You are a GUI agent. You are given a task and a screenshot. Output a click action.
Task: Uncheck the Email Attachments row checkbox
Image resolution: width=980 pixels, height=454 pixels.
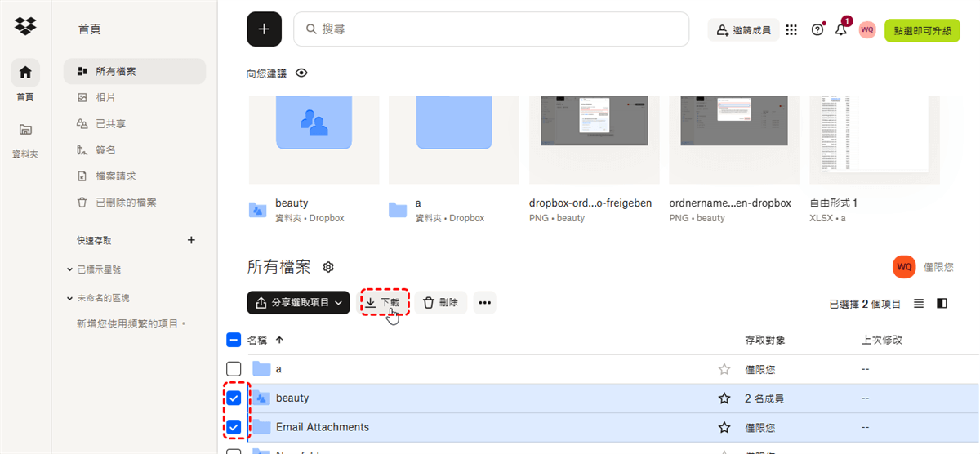[x=234, y=427]
